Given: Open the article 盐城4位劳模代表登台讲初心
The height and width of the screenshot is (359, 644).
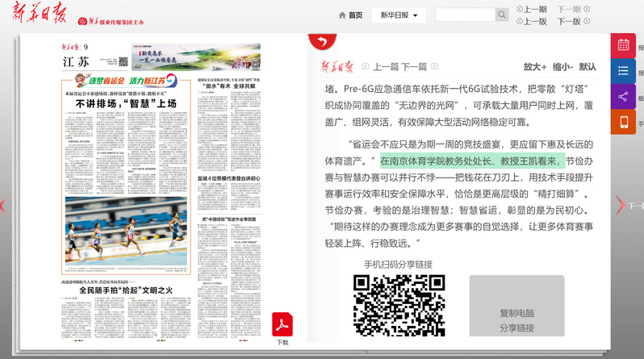Looking at the screenshot, I should (x=228, y=178).
